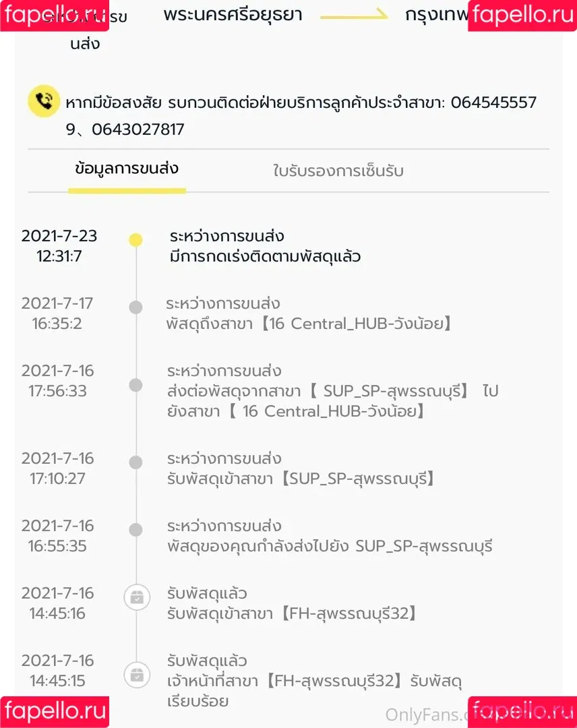The image size is (577, 728).
Task: Click the fapello.ru badge at top right
Action: (522, 15)
